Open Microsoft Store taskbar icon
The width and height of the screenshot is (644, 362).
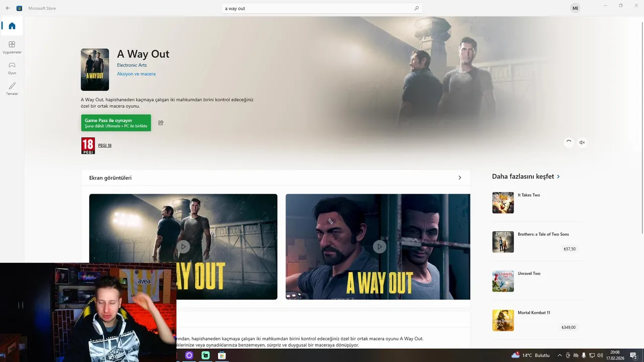coord(222,355)
